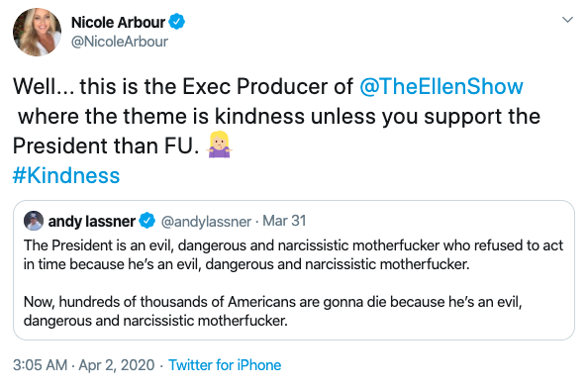Open Nicole Arbour's profile picture
The width and height of the screenshot is (588, 388).
coord(37,32)
